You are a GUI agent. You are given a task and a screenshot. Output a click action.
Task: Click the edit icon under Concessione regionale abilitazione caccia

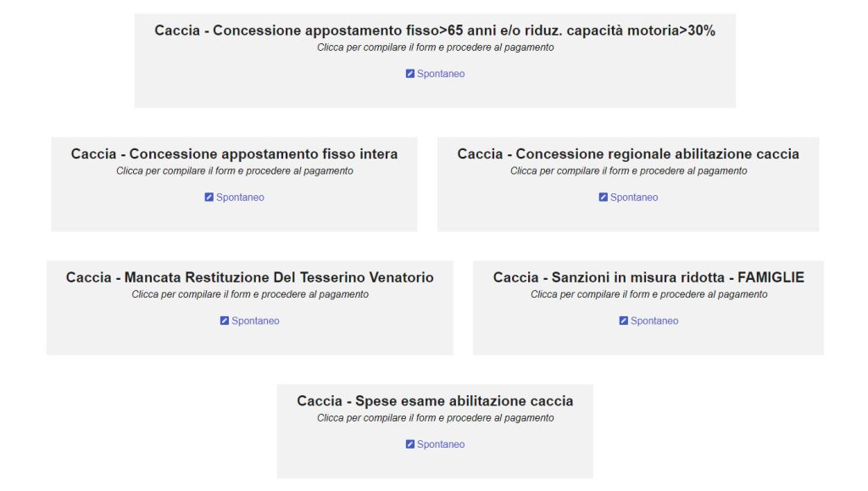point(603,197)
